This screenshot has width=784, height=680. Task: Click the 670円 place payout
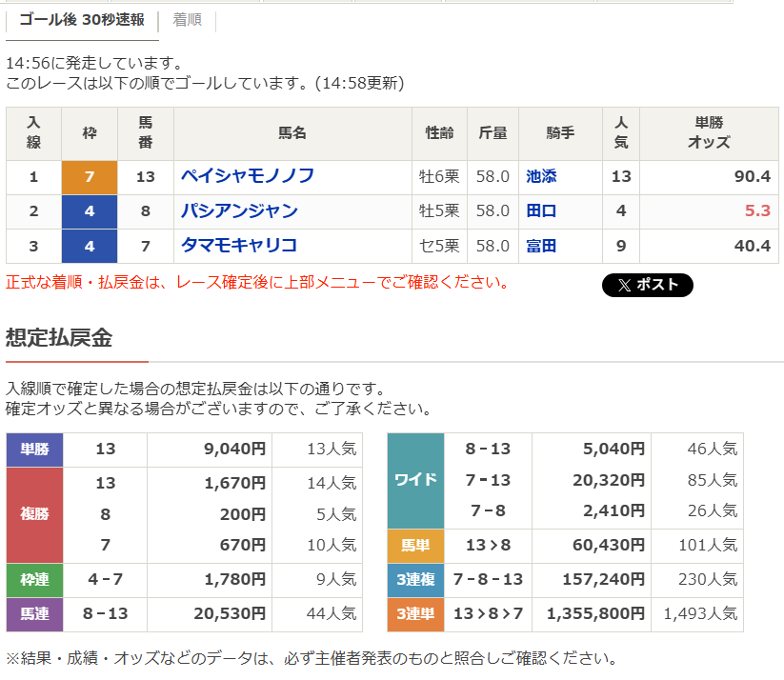coord(243,545)
